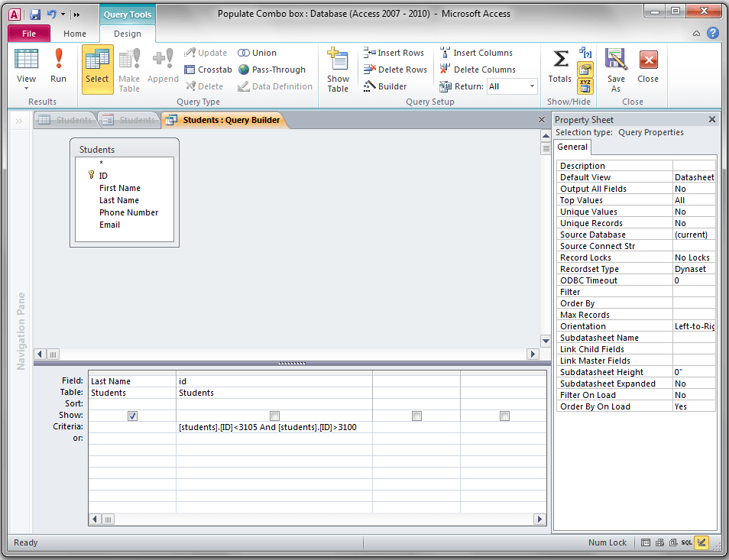This screenshot has width=729, height=560.
Task: Choose the Union query type
Action: click(x=257, y=53)
